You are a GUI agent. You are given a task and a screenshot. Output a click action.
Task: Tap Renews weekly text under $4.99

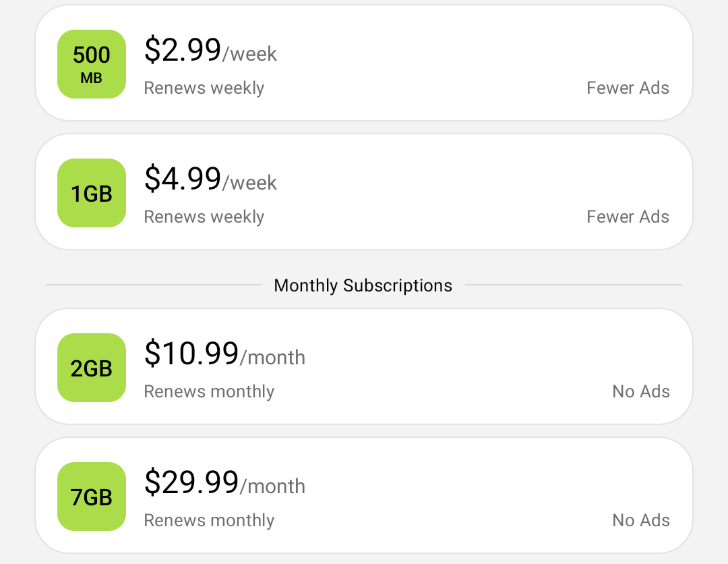tap(204, 217)
